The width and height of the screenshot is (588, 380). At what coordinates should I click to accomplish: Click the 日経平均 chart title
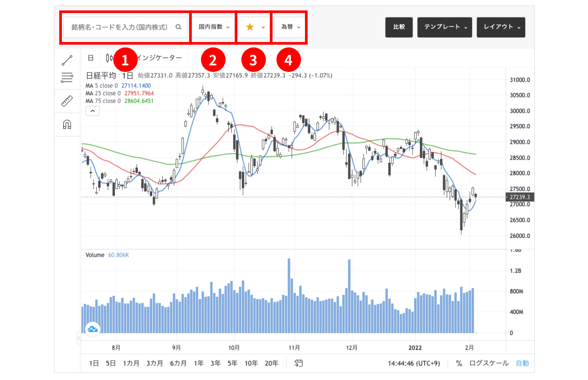tap(101, 75)
